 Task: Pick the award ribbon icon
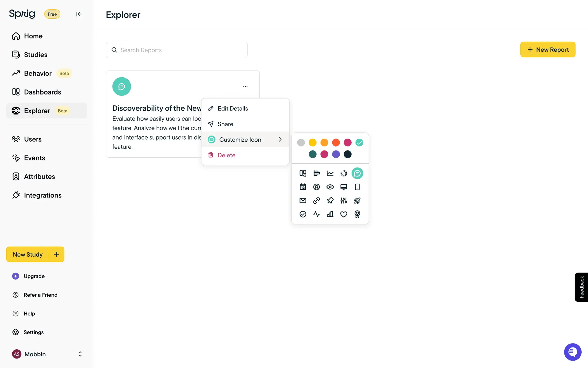pyautogui.click(x=357, y=214)
